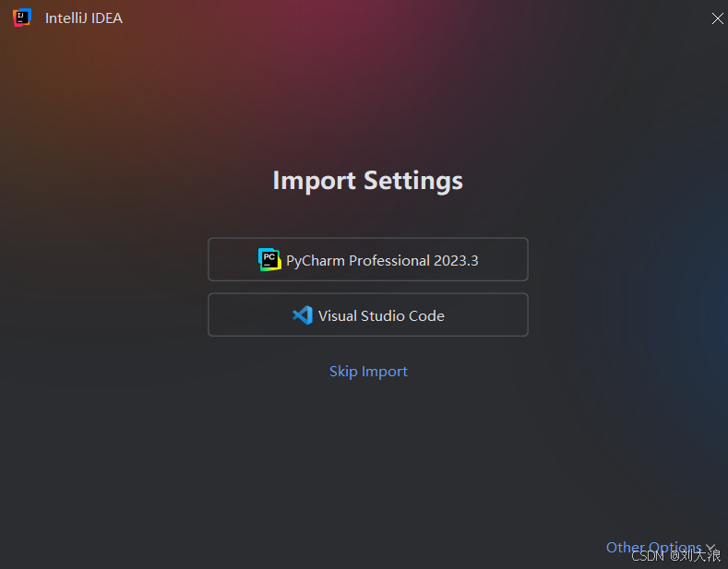Import settings from Visual Studio Code

(368, 314)
